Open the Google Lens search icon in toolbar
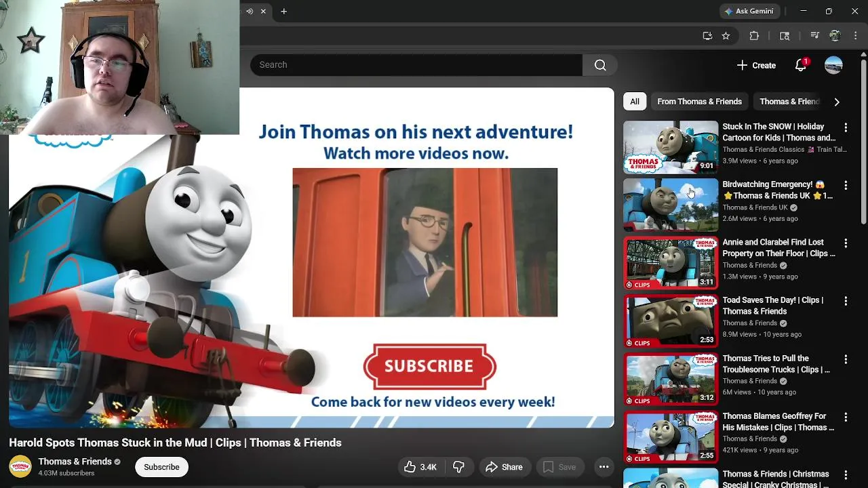The height and width of the screenshot is (488, 868). (x=785, y=36)
